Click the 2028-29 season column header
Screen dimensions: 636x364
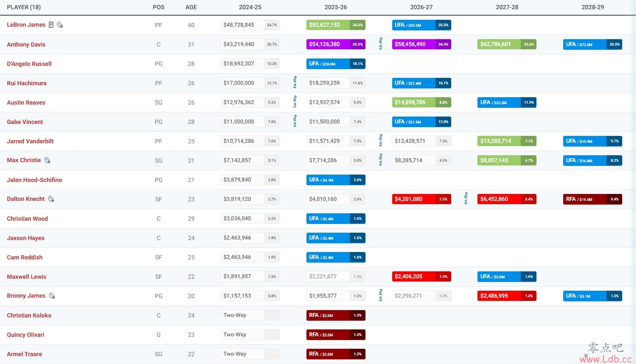click(x=593, y=7)
